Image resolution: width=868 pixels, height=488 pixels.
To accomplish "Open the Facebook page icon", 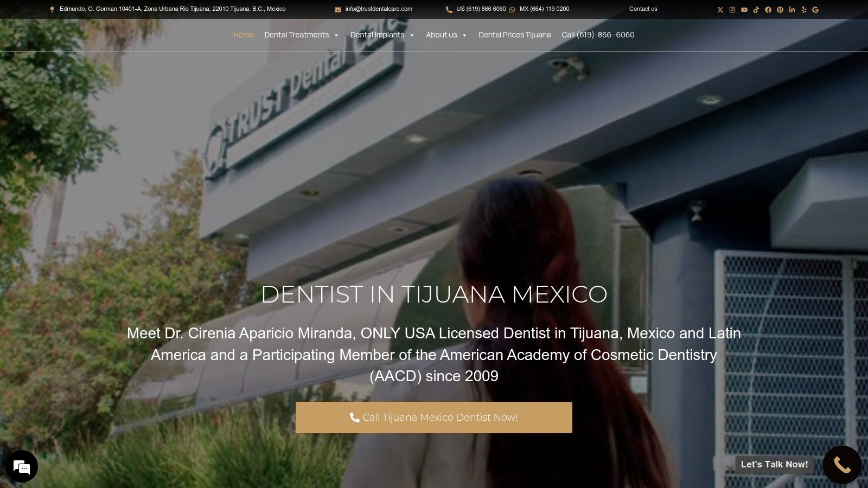I will [x=768, y=9].
